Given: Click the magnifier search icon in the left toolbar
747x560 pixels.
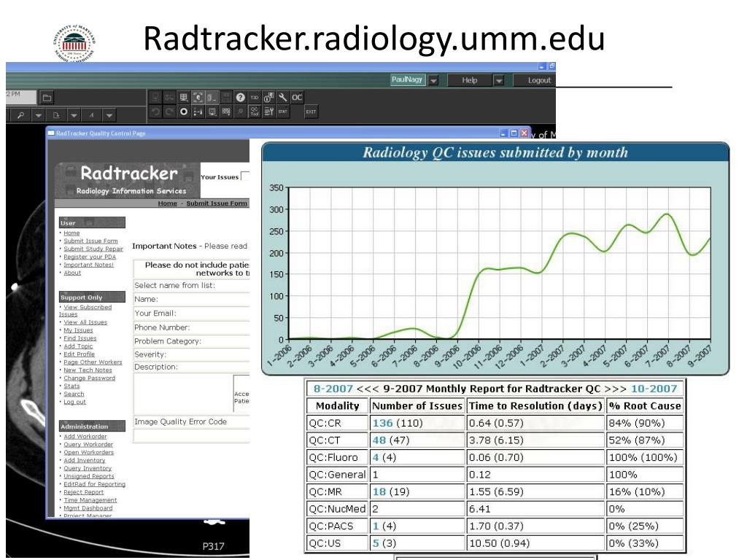Looking at the screenshot, I should (20, 115).
